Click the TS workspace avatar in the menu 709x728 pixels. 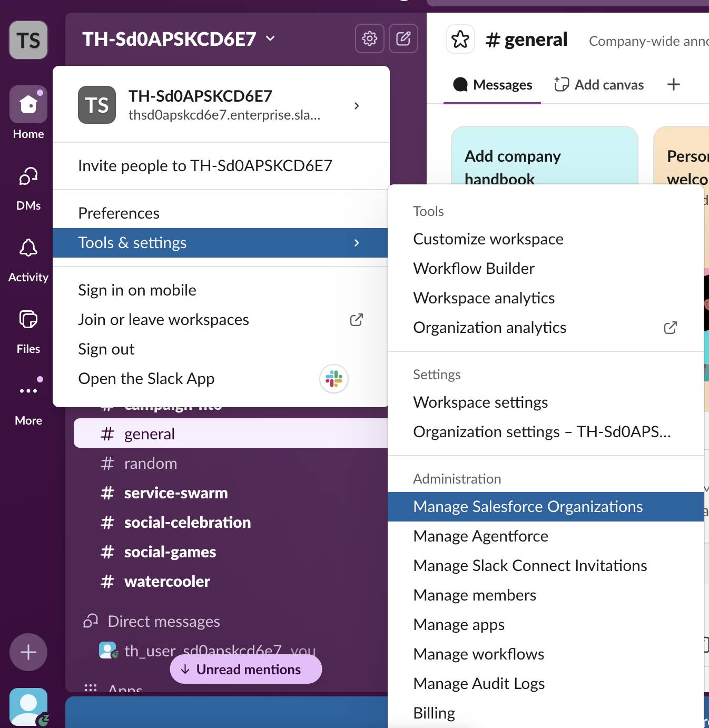tap(97, 105)
